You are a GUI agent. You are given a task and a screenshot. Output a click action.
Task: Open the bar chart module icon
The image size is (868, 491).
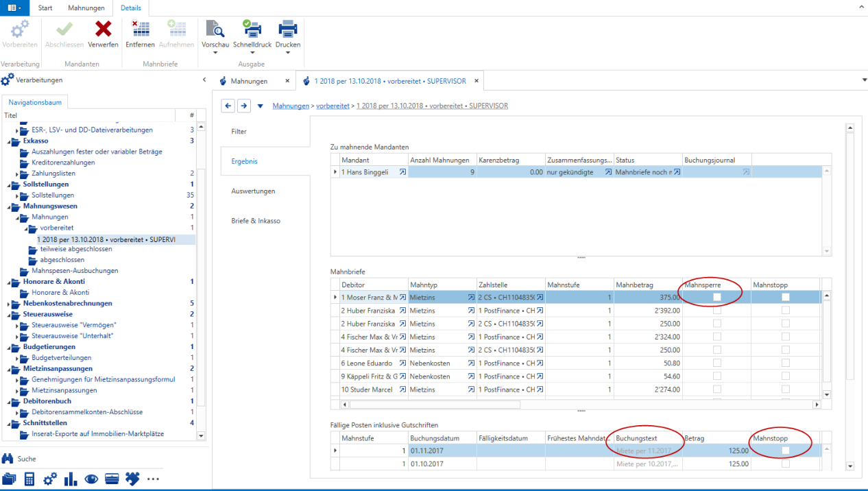tap(71, 479)
